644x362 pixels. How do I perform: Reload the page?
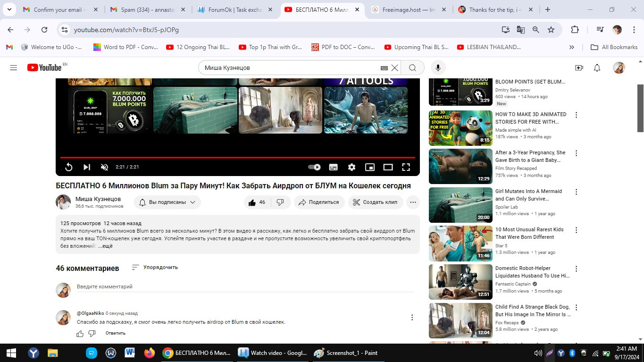pyautogui.click(x=44, y=30)
